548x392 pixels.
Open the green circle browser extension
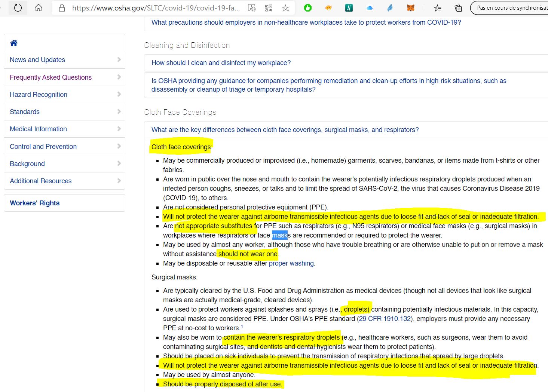[x=308, y=8]
